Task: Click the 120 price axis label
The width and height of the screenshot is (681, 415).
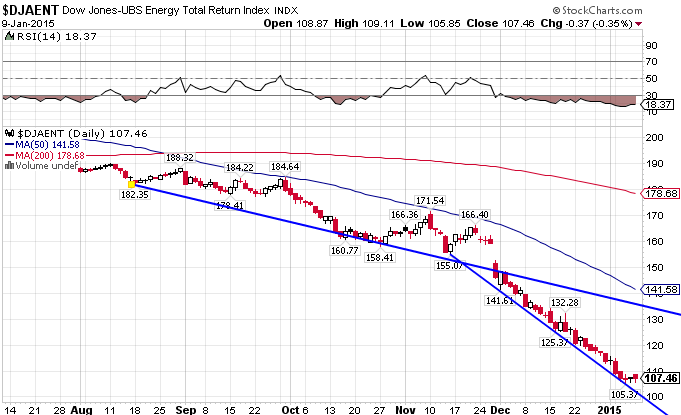Action: coord(655,346)
